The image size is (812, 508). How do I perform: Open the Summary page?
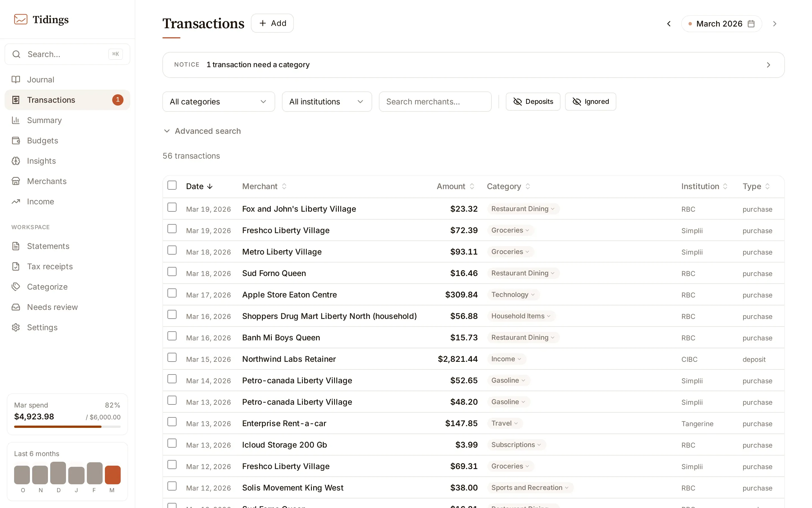point(67,120)
